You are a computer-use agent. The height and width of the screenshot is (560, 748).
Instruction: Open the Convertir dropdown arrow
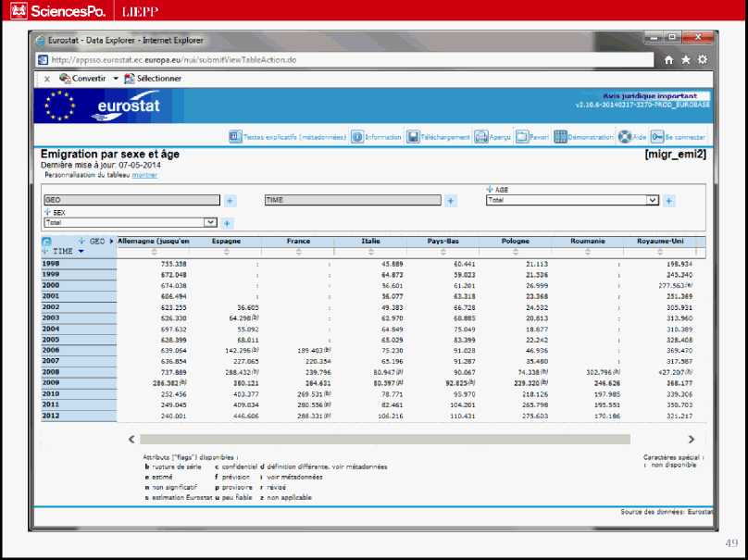pos(116,79)
